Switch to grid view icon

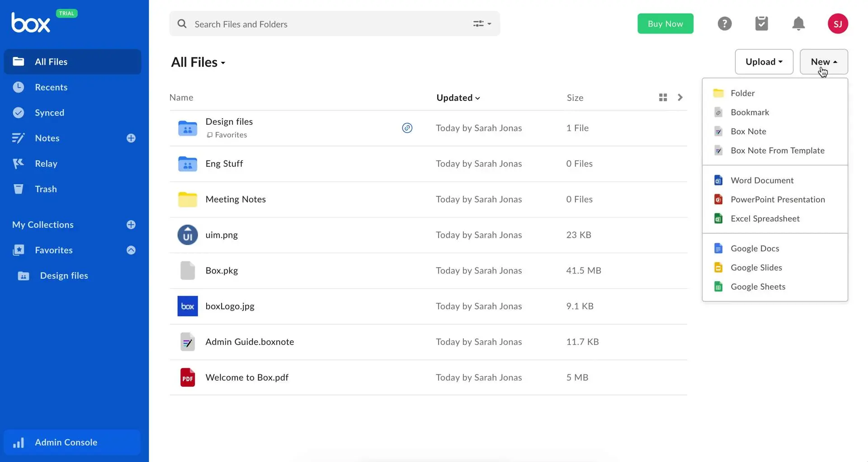point(663,98)
